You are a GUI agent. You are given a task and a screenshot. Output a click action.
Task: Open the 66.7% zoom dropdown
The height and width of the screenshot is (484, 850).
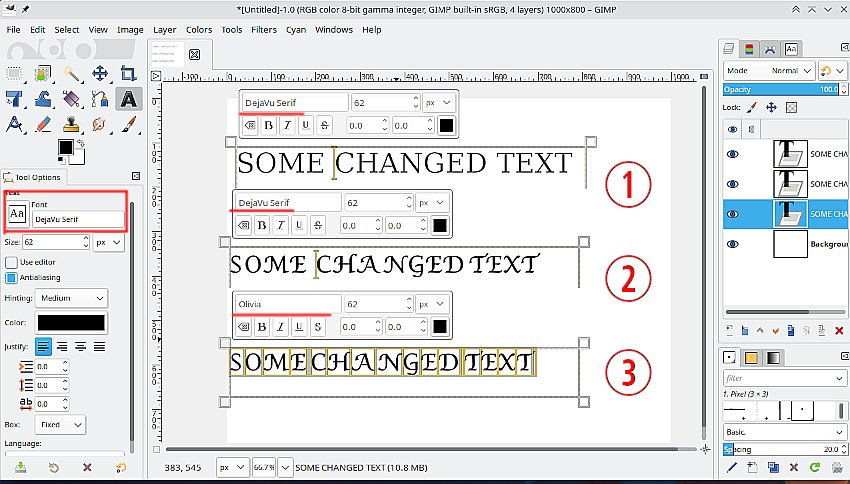tap(285, 467)
